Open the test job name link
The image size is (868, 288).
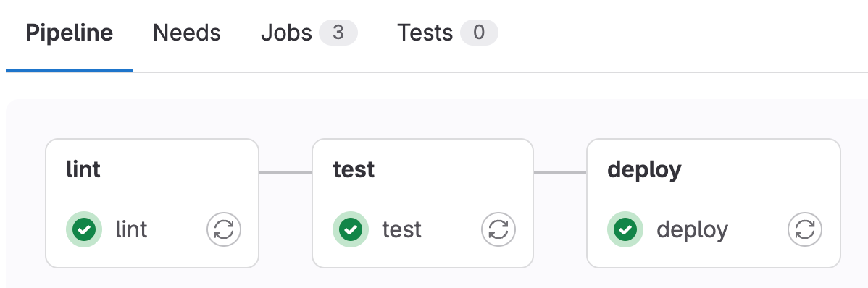tap(402, 229)
